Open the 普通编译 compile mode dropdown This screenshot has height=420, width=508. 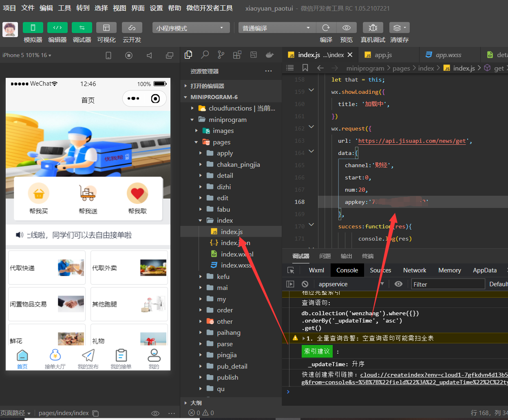pyautogui.click(x=276, y=27)
